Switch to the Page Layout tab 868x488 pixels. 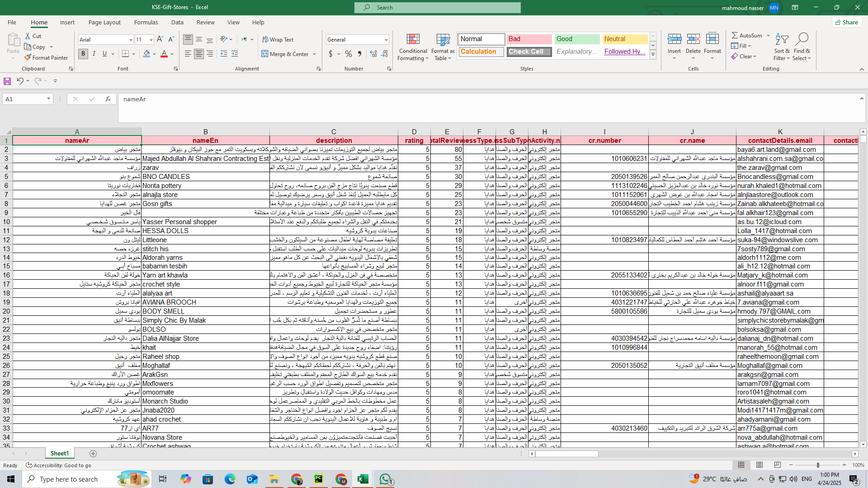pos(104,22)
